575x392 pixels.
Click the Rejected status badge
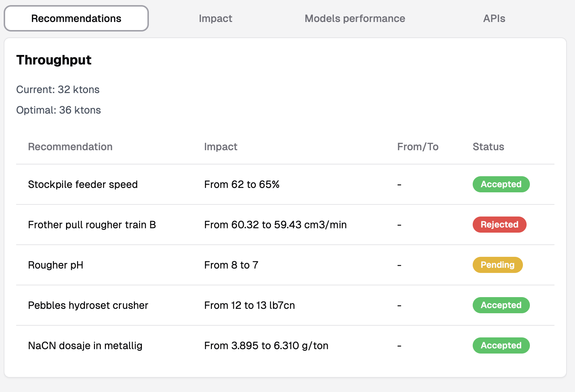(499, 225)
